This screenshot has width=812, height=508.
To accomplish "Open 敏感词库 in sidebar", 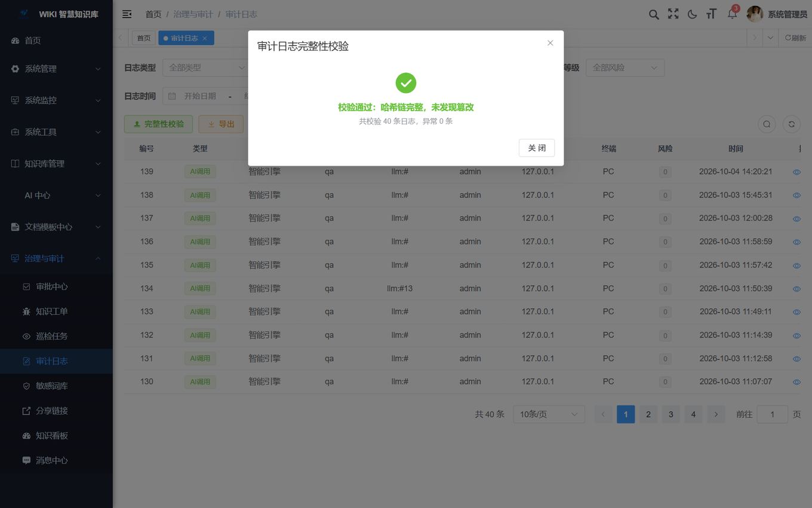I will tap(56, 386).
